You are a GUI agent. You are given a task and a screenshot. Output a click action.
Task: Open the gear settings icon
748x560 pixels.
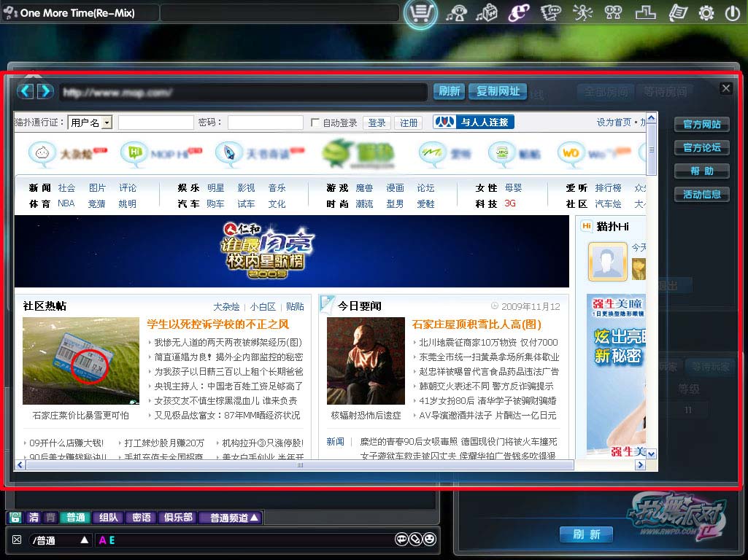coord(706,13)
